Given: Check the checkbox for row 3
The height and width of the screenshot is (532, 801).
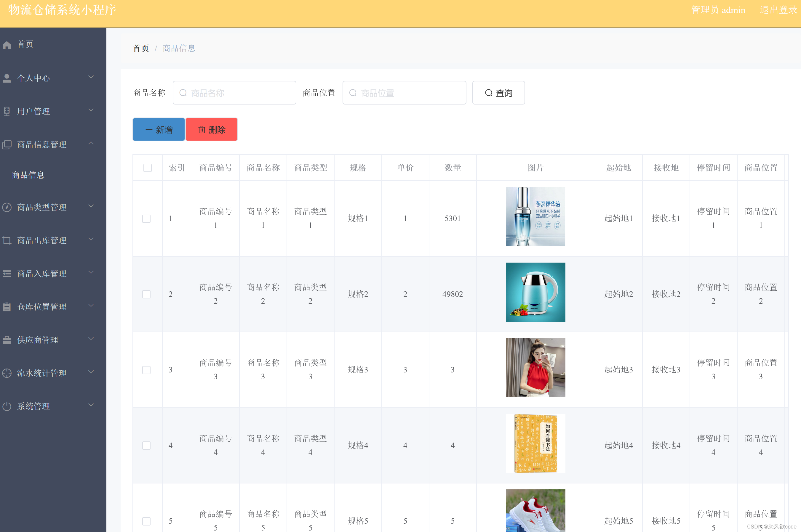Looking at the screenshot, I should (146, 370).
